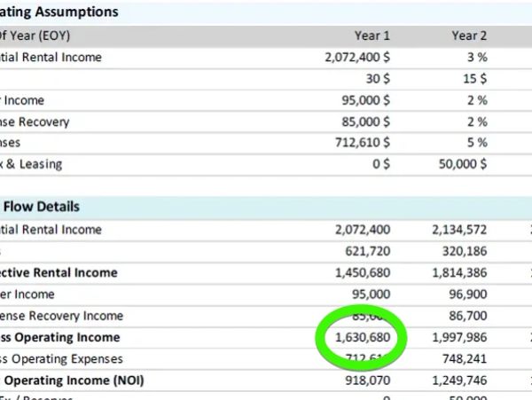Select the 0 $ leasing cell
The image size is (532, 400).
click(x=381, y=164)
